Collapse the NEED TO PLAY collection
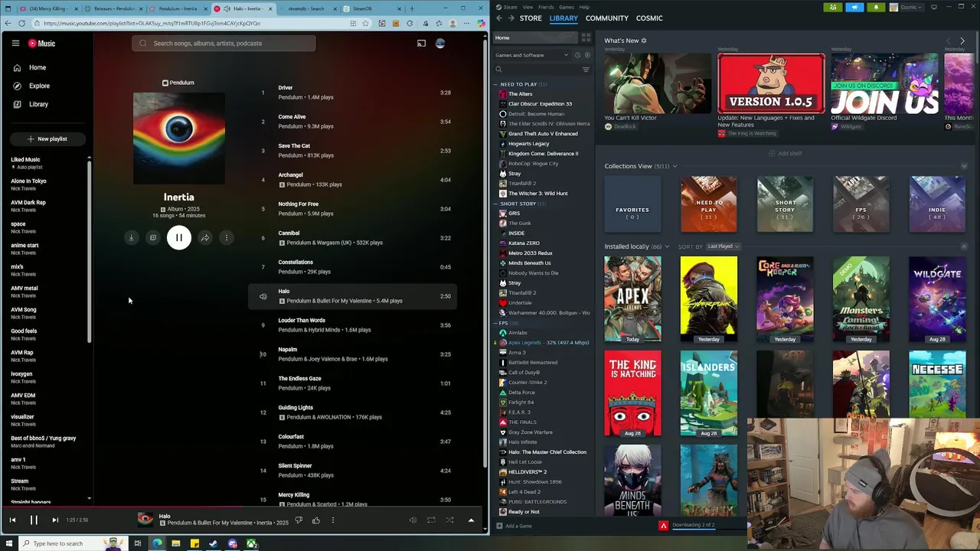Image resolution: width=980 pixels, height=551 pixels. tap(496, 84)
